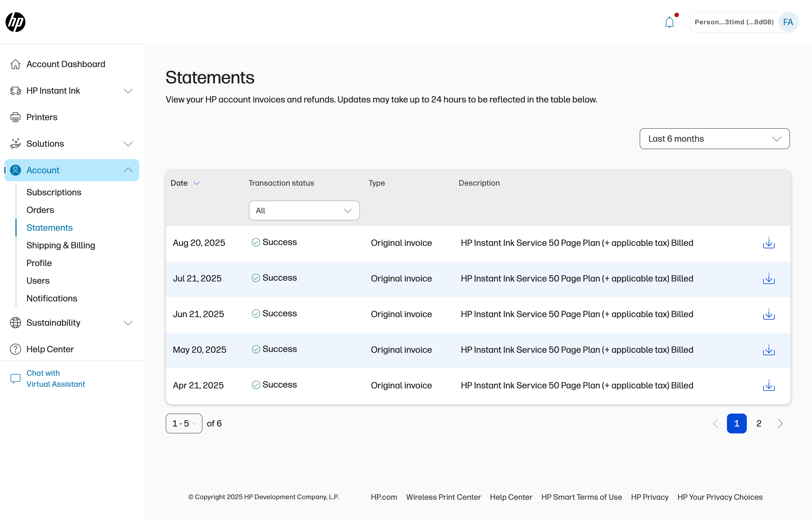Open Orders under Account
The width and height of the screenshot is (812, 521).
pyautogui.click(x=40, y=210)
